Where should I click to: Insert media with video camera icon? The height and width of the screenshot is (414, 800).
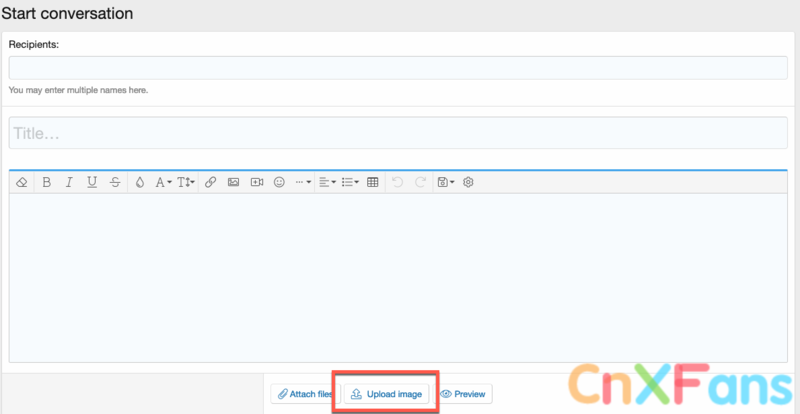(256, 182)
